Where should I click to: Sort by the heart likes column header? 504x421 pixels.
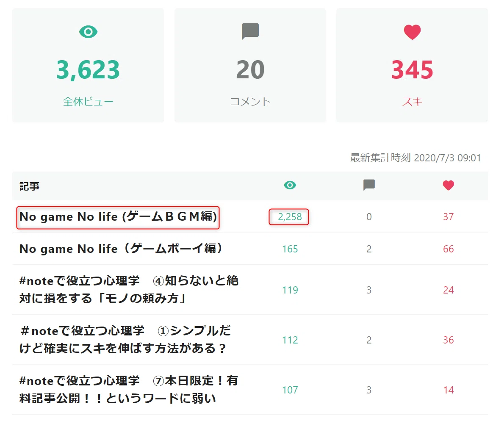tap(449, 186)
